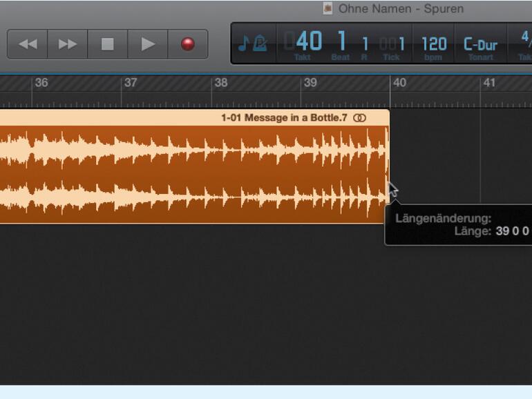Click bar 41 on the timeline ruler

[489, 83]
